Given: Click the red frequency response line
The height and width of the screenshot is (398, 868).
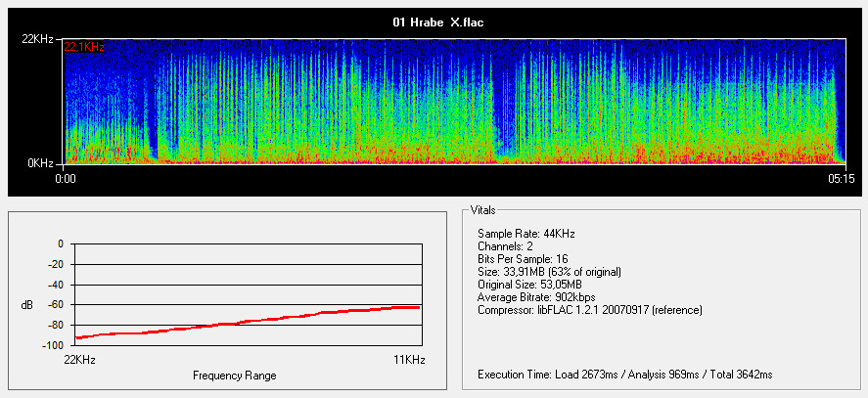Looking at the screenshot, I should tap(245, 323).
